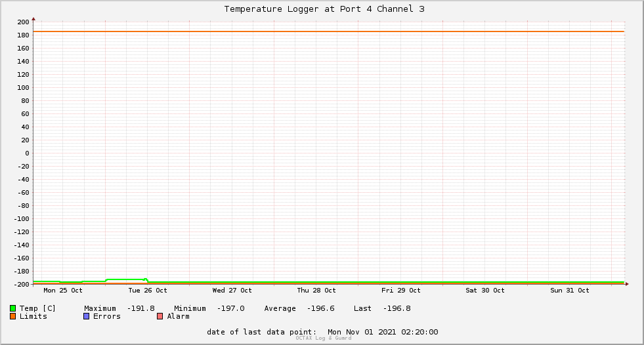Screen dimensions: 644x345
Task: Click the y-axis arrowhead at the top
Action: (x=33, y=19)
